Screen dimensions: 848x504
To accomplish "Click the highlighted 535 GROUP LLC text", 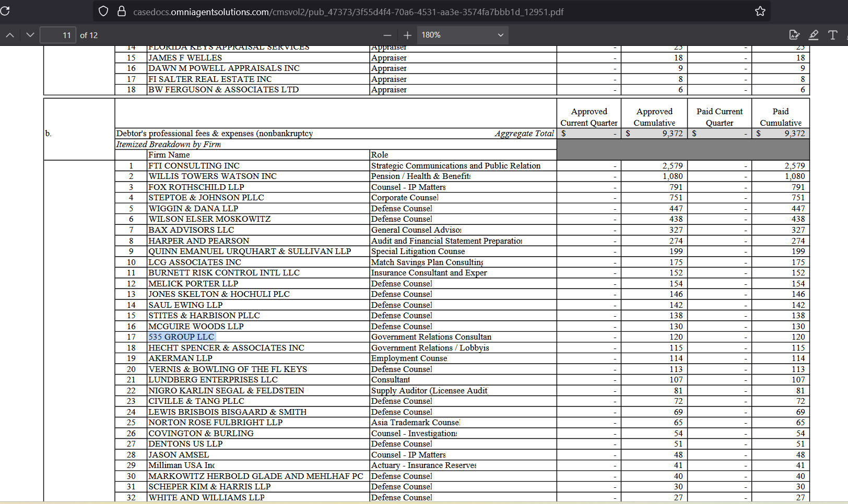I will click(181, 337).
